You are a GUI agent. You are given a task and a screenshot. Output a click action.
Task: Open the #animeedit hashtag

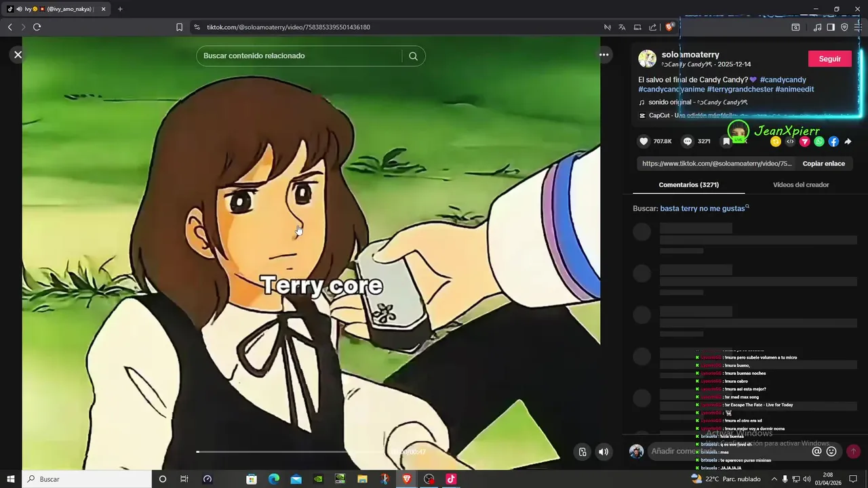point(795,89)
